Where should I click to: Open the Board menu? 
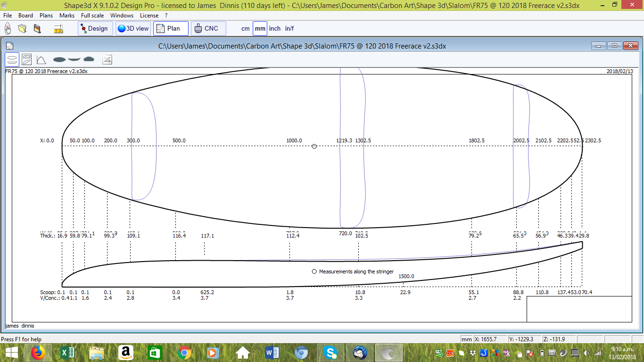pyautogui.click(x=25, y=16)
